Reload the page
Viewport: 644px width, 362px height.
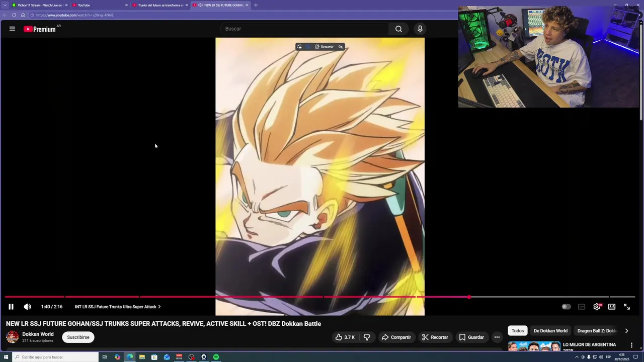tap(14, 15)
